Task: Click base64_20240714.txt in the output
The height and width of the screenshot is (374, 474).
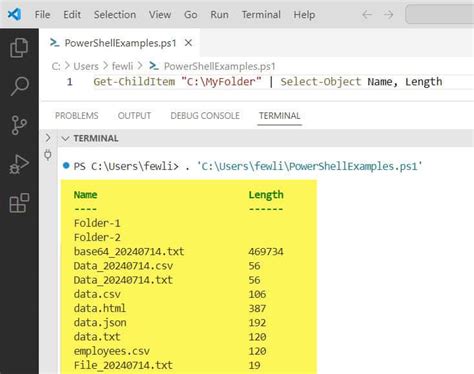Action: [x=129, y=252]
